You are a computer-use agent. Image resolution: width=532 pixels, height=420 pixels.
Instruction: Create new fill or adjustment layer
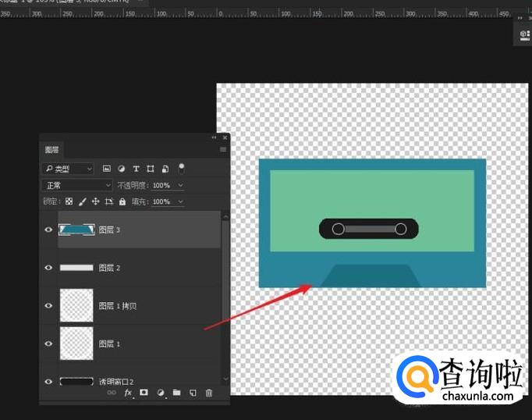click(x=161, y=393)
